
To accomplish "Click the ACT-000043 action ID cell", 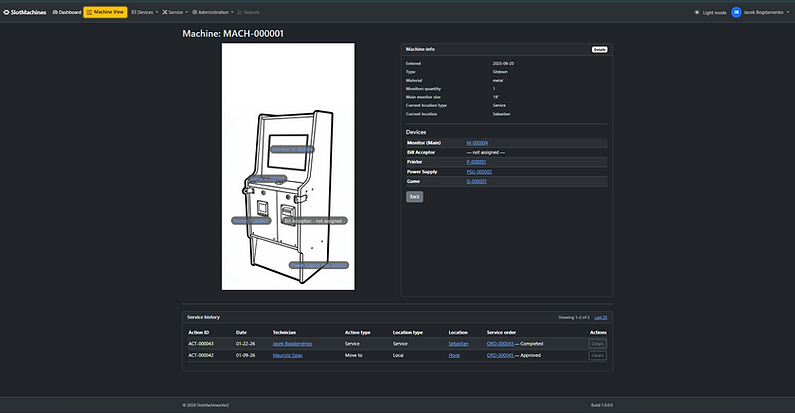I will 201,344.
